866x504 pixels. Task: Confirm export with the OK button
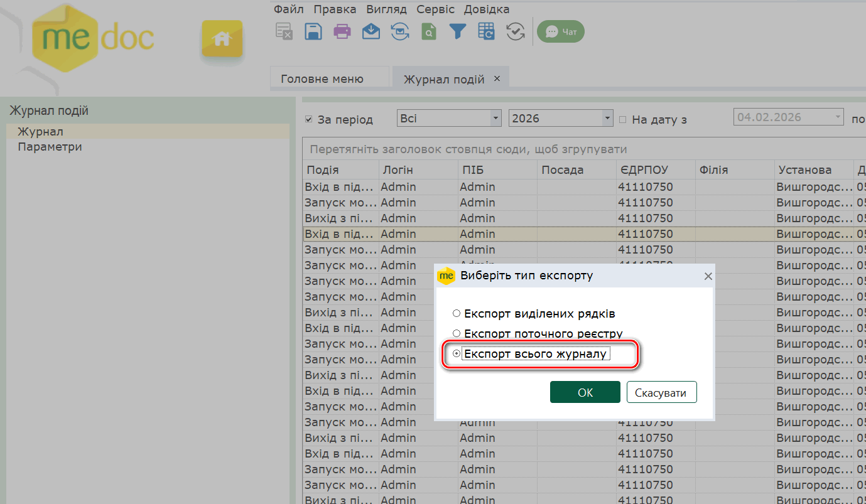click(x=585, y=392)
